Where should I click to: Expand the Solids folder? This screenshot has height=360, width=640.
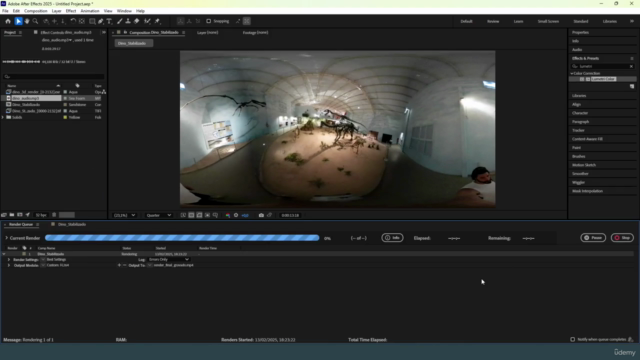[3, 118]
